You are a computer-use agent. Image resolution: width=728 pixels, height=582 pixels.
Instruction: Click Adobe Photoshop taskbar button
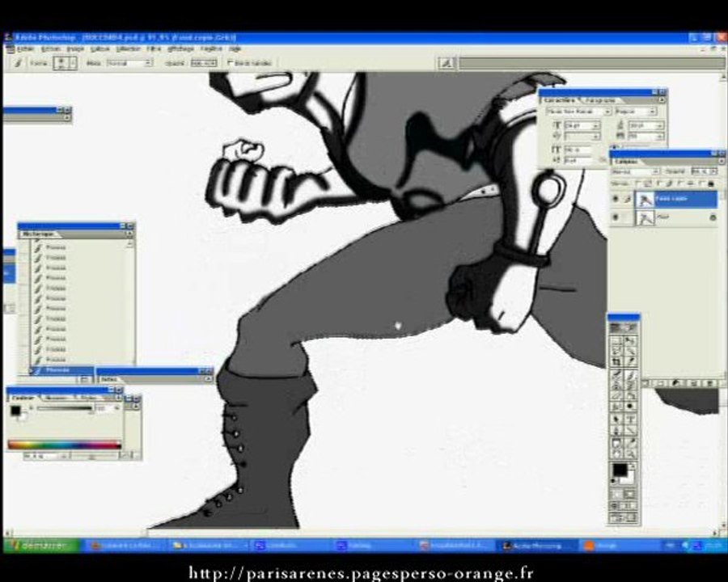coord(538,546)
